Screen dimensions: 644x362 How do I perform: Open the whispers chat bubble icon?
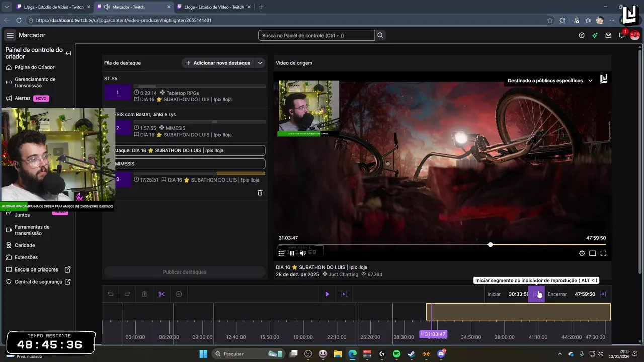622,35
